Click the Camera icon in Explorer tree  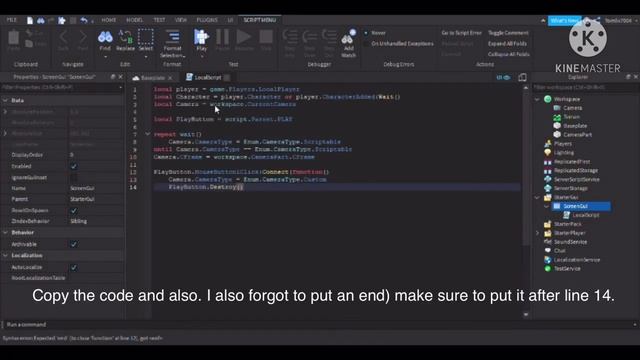557,108
